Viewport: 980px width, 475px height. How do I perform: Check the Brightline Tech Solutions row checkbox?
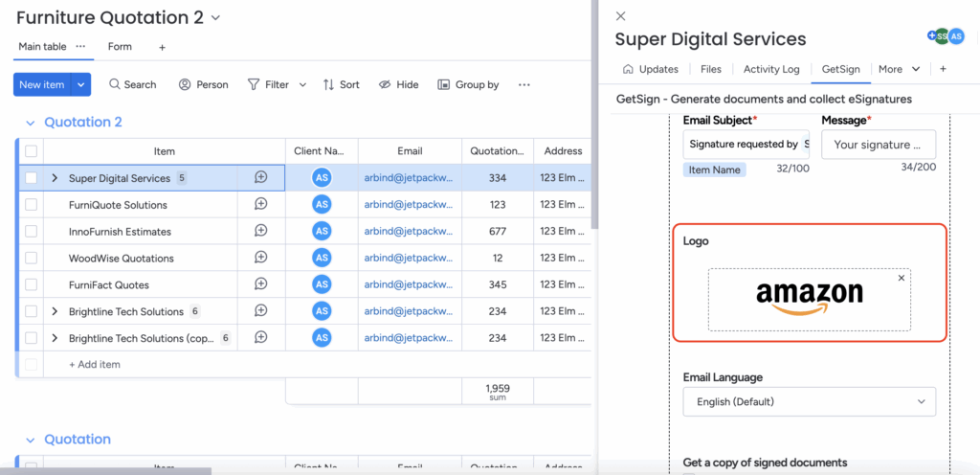[x=32, y=311]
